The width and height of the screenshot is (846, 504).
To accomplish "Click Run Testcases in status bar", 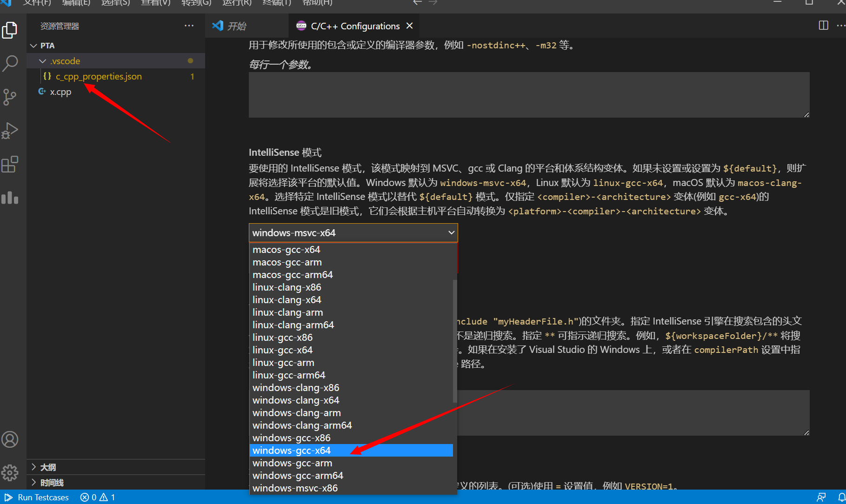I will click(37, 497).
